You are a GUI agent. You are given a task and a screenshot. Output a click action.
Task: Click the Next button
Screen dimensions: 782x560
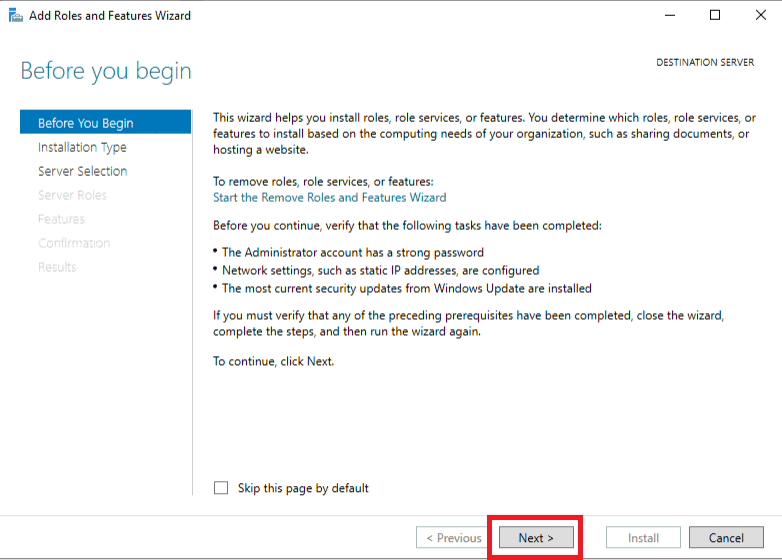536,538
